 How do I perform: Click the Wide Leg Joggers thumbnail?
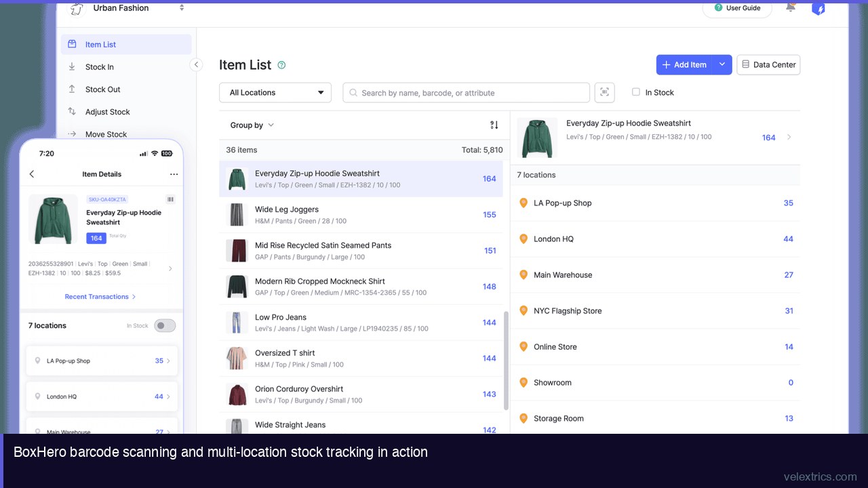click(237, 215)
